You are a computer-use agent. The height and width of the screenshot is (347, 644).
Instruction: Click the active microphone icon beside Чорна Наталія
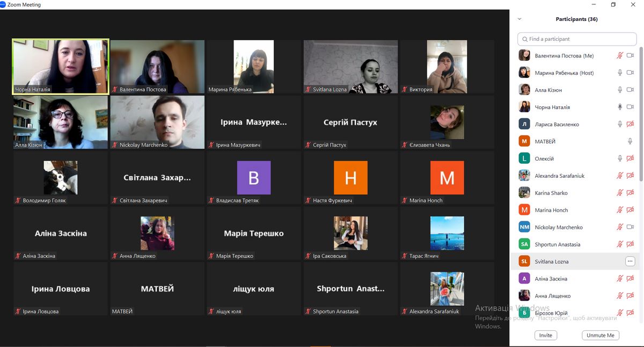point(620,107)
